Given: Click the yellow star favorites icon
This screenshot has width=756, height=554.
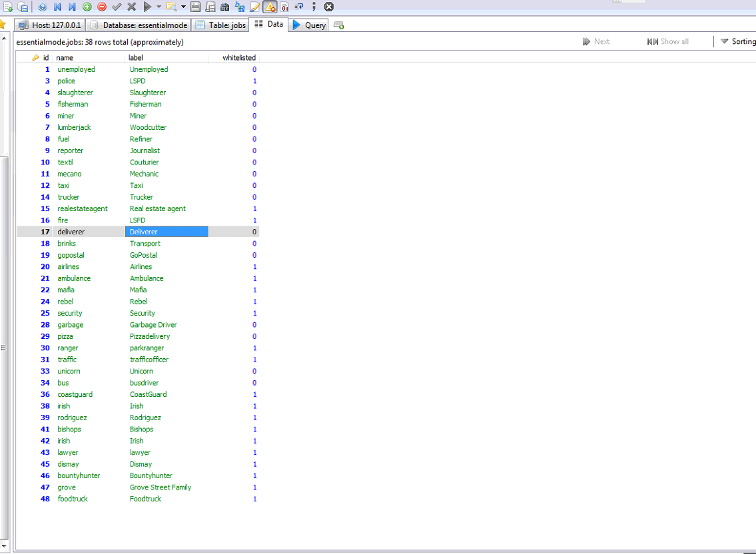Looking at the screenshot, I should point(3,24).
